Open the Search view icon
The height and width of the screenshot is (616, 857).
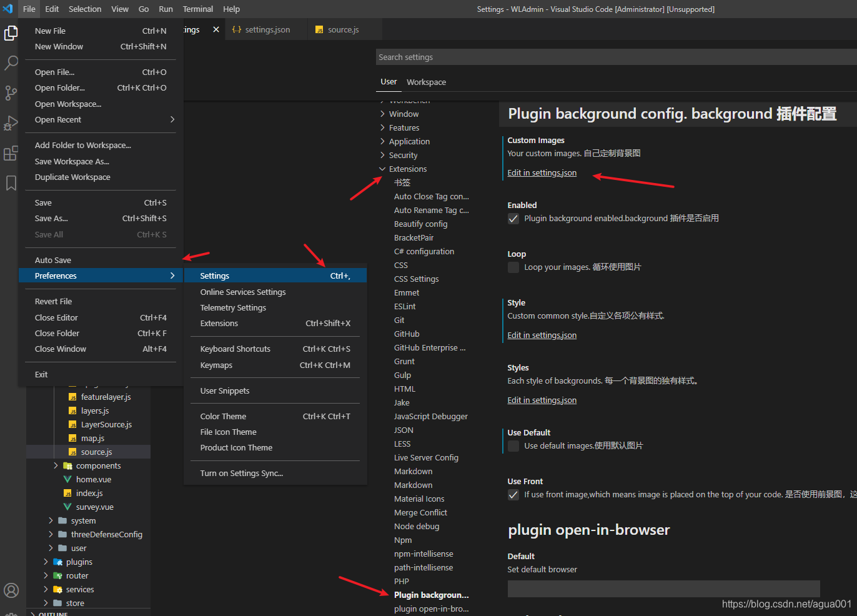(x=11, y=62)
